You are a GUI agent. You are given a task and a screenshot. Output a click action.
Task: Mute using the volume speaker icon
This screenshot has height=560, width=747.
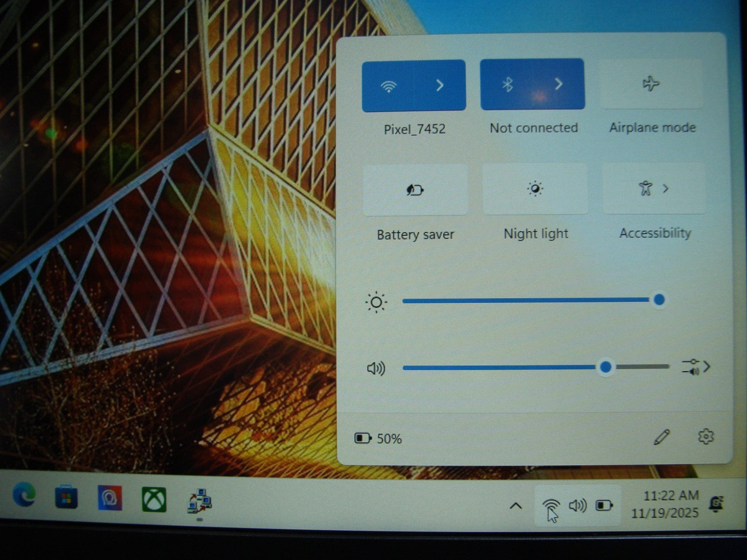(x=376, y=369)
